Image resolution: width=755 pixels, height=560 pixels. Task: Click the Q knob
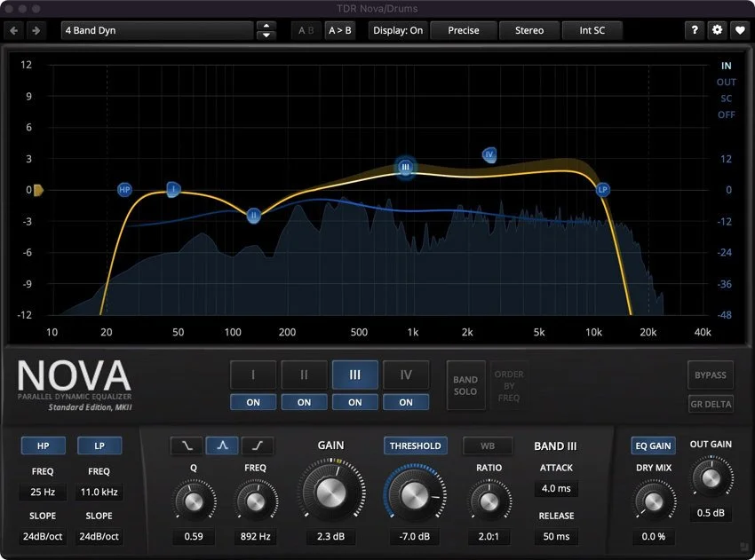coord(194,501)
